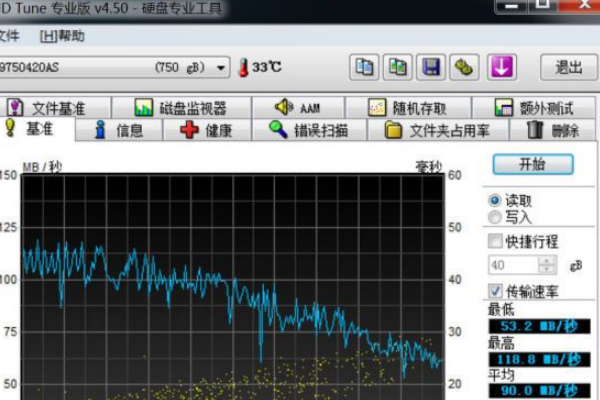The width and height of the screenshot is (600, 400).
Task: Click the maximum value 118.8 MB/秒
Action: (x=539, y=359)
